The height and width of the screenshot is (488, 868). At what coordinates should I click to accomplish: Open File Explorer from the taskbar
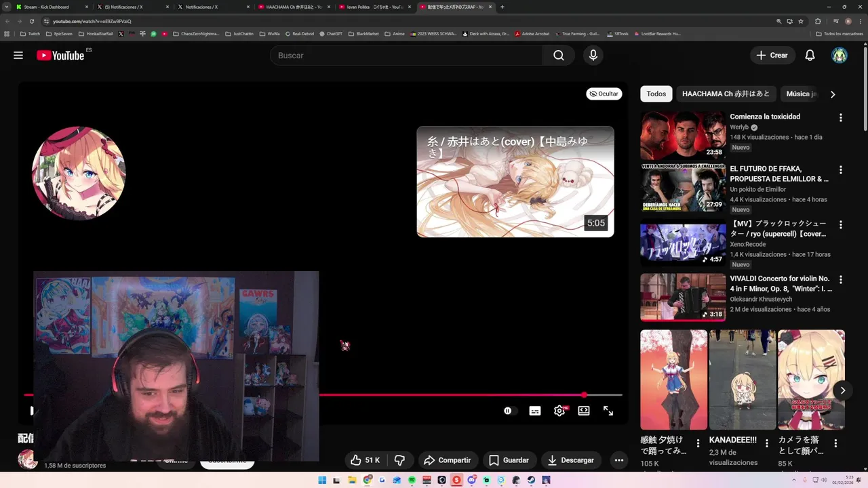(352, 480)
